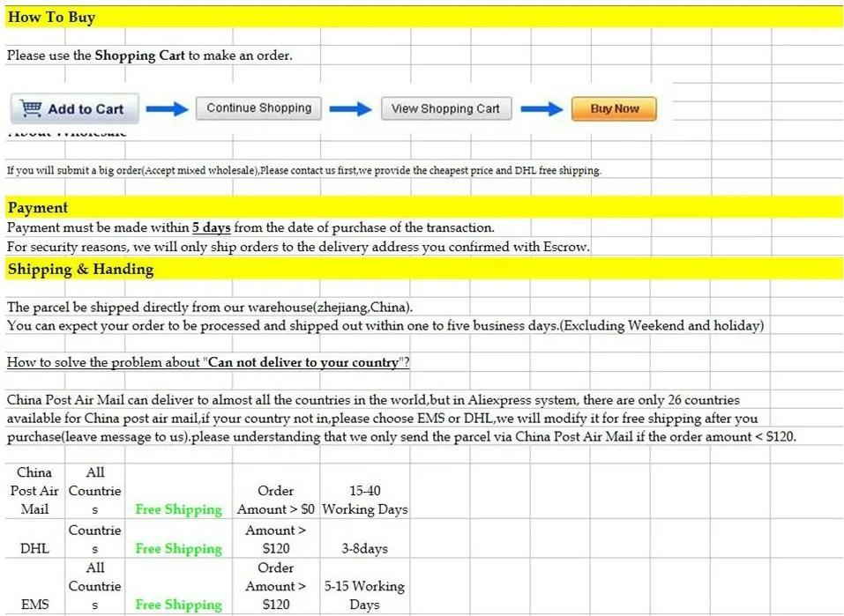Select 'All Countries' cell in China Post row
844x616 pixels.
tap(94, 491)
